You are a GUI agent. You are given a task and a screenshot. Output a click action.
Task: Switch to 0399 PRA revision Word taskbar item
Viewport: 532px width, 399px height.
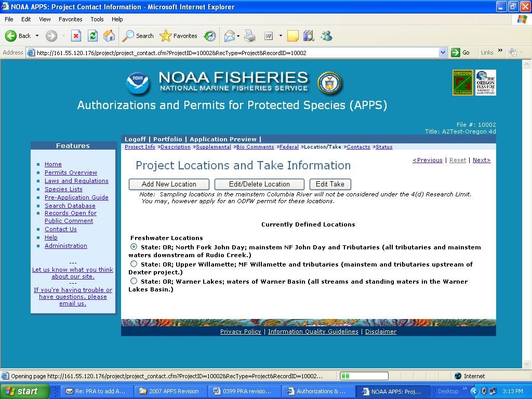[x=244, y=391]
